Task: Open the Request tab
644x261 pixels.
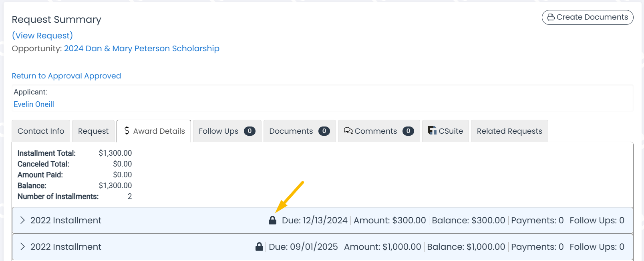Action: 93,131
